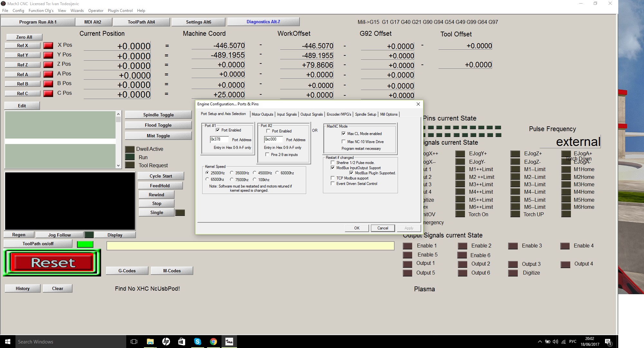Open Skype from the taskbar
Viewport: 644px width, 348px height.
197,342
